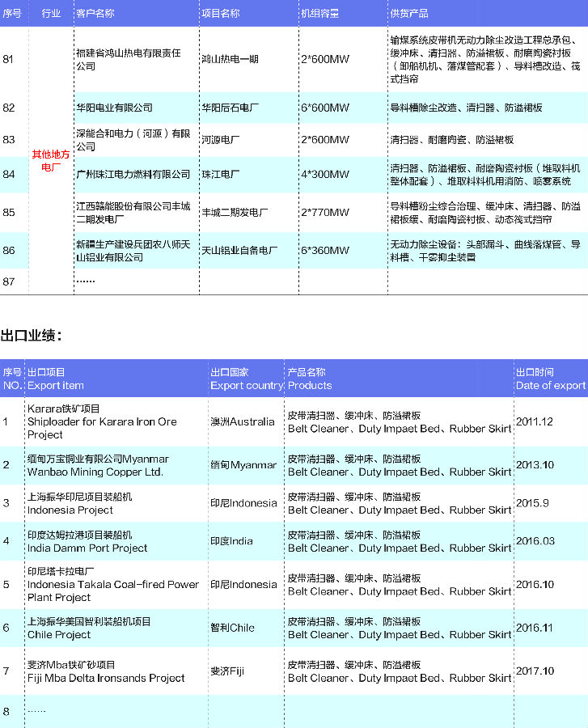Click the supply products cell for 河源电厂
Screen dimensions: 588x728
click(x=451, y=140)
